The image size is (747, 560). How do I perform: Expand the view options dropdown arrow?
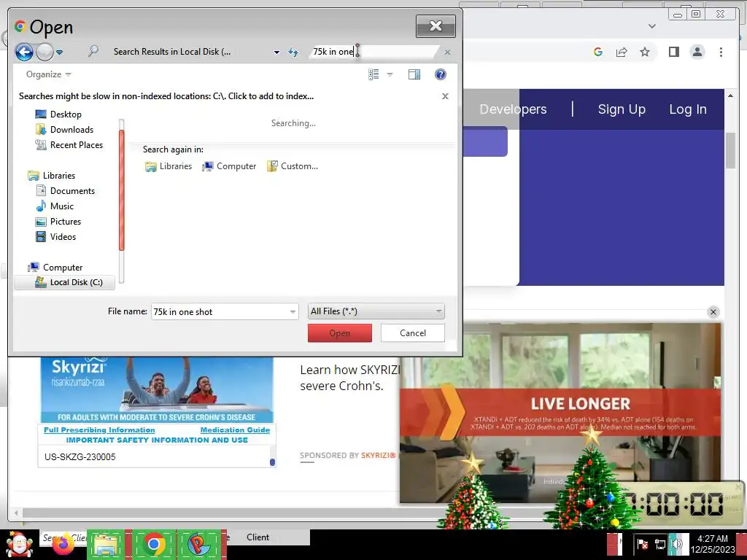tap(390, 74)
